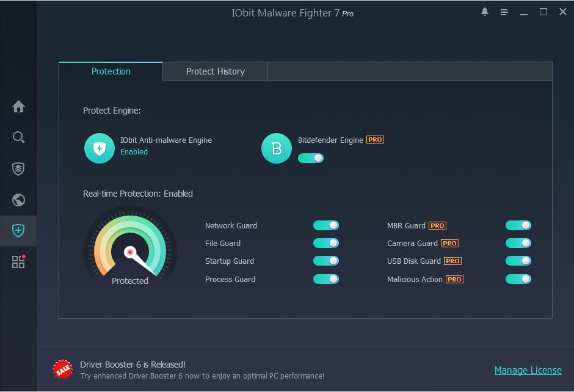Click the Try enhanced Driver Booster 6 text

(x=203, y=376)
